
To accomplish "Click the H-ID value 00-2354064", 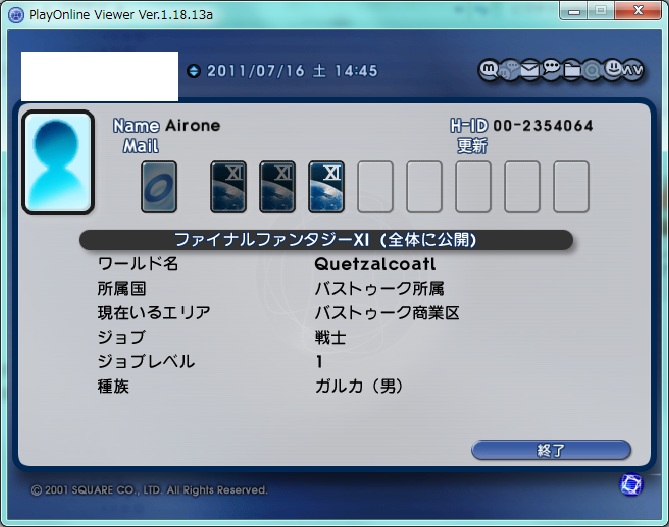I will [x=543, y=125].
